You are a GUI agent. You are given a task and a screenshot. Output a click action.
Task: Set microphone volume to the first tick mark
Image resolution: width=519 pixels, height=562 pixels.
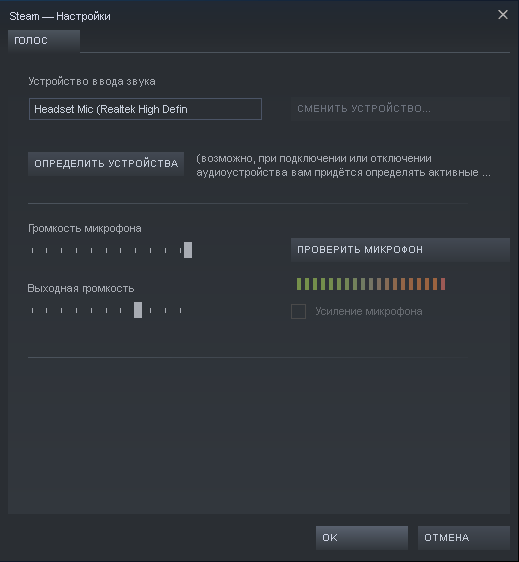(32, 250)
